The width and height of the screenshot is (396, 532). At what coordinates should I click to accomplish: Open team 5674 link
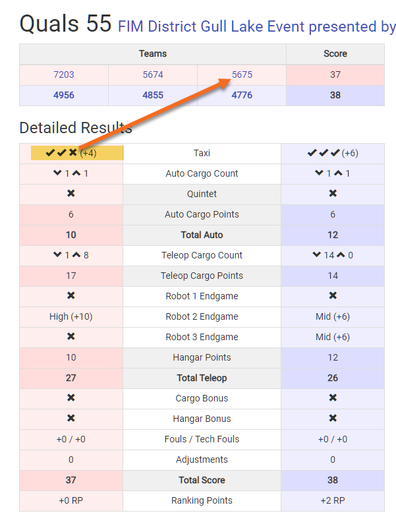(153, 74)
